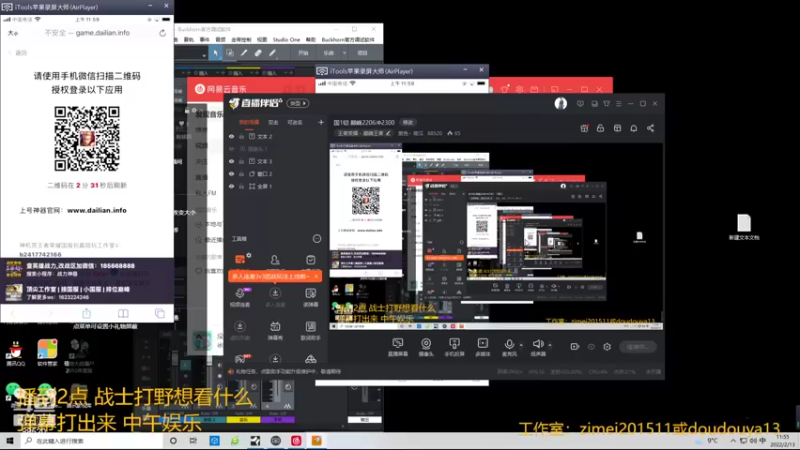The height and width of the screenshot is (450, 800).
Task: Toggle the lock on the 窗口 2 layer
Action: (241, 174)
